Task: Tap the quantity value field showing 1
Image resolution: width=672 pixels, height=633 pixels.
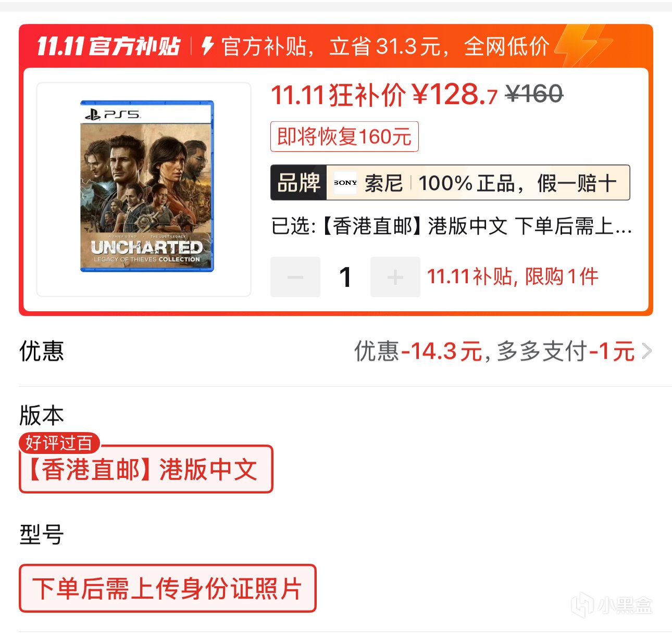Action: pos(345,277)
